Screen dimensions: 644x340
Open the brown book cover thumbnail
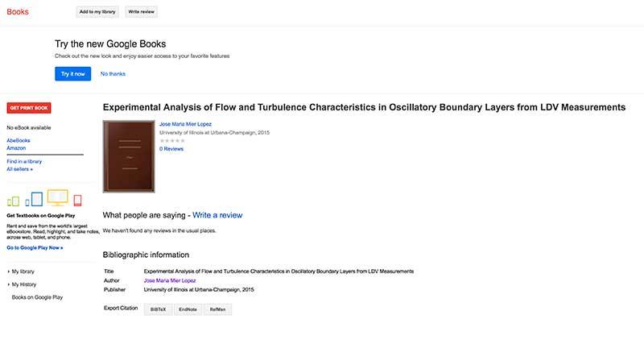click(129, 156)
